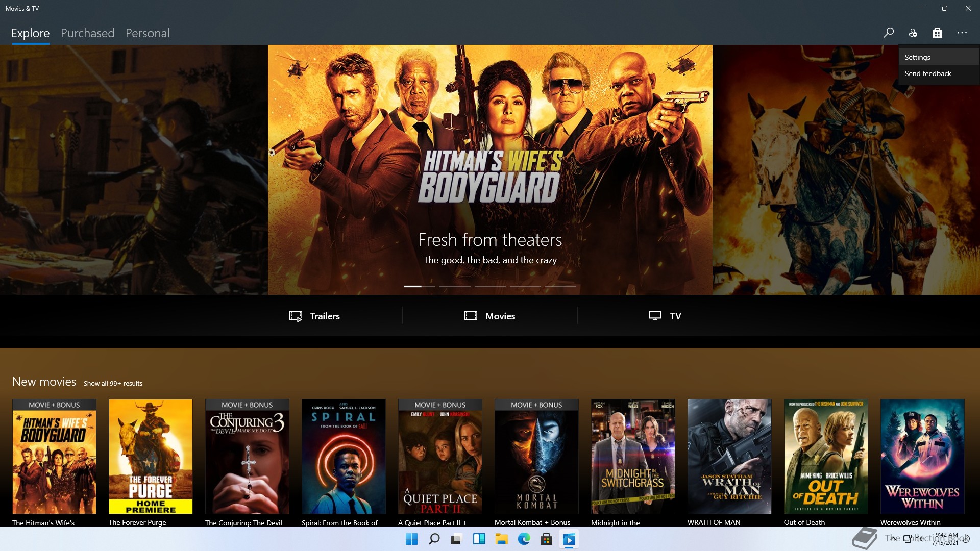This screenshot has width=980, height=551.
Task: Launch Microsoft Store from taskbar
Action: [546, 539]
